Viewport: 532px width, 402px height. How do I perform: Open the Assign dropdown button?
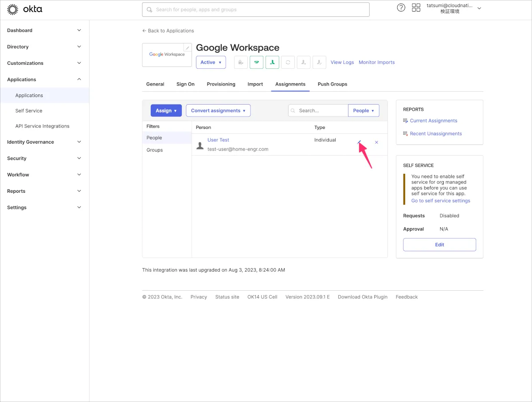(166, 110)
